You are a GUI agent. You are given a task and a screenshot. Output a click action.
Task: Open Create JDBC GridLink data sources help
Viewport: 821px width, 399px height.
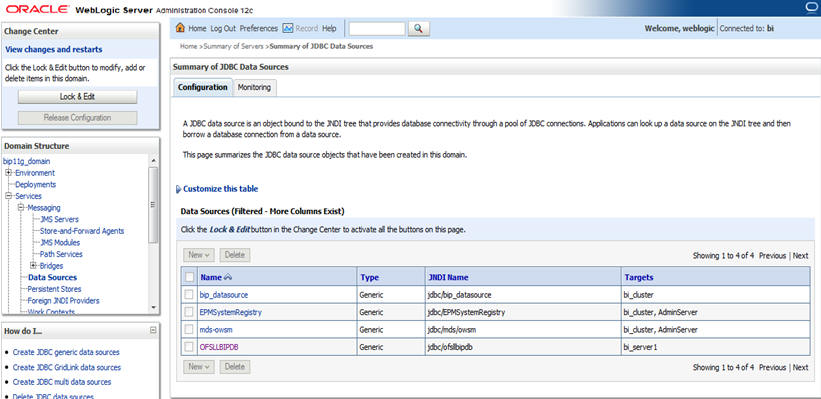pos(67,368)
